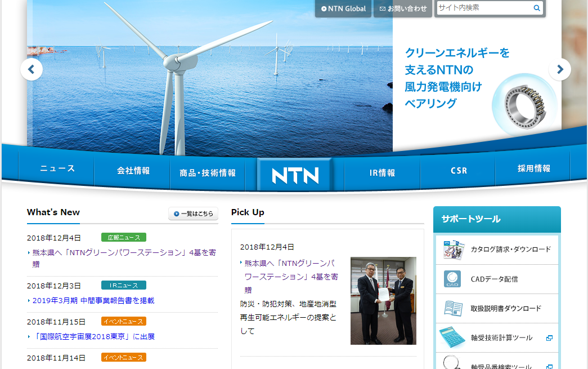The height and width of the screenshot is (369, 588).
Task: Open the ニュース menu
Action: coord(57,168)
